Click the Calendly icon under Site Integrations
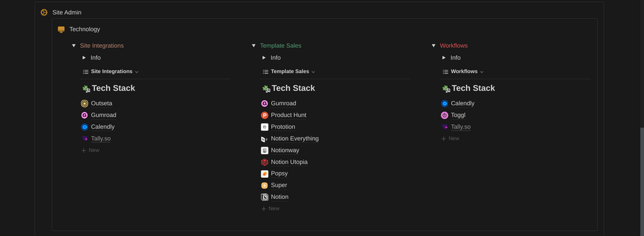644x236 pixels. click(x=85, y=127)
